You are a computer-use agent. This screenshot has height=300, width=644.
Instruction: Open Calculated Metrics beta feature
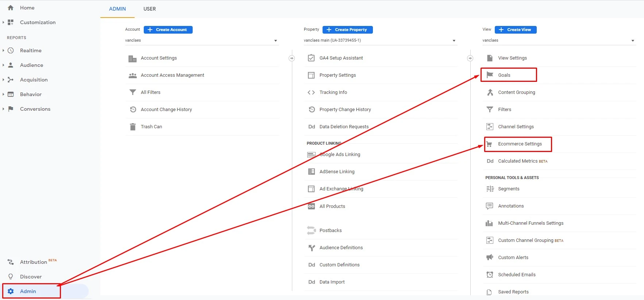pyautogui.click(x=517, y=161)
